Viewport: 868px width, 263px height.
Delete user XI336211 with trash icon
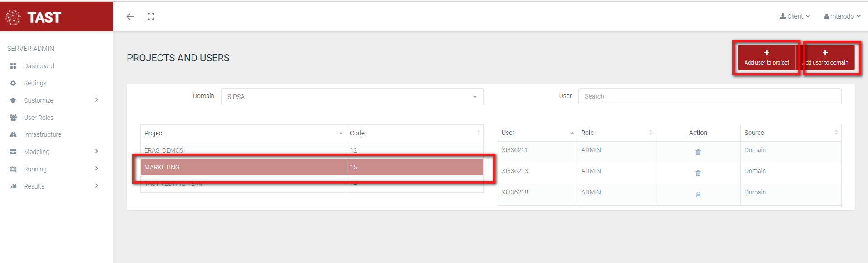tap(698, 152)
